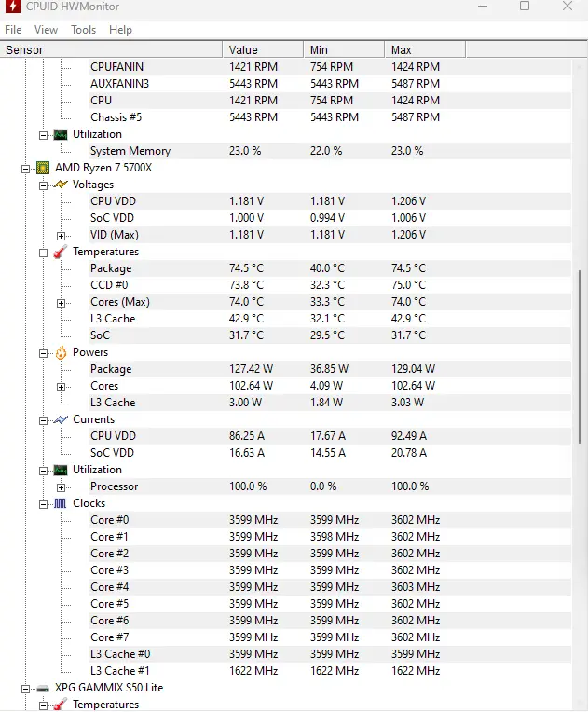Expand the Processor utilization entry

[x=61, y=487]
